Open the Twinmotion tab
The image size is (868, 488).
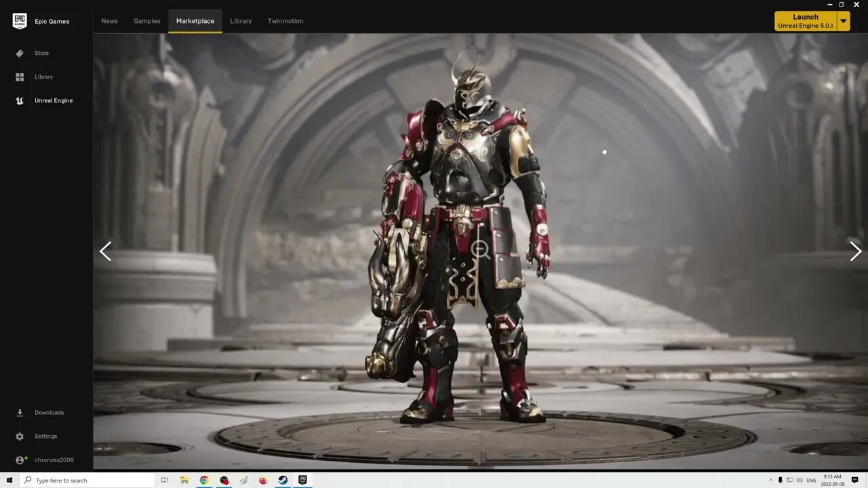(285, 21)
